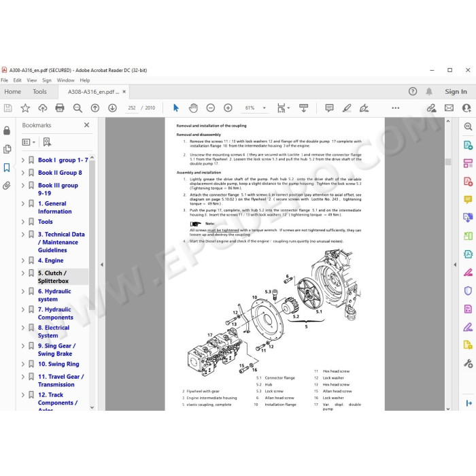Open the Find text magnifier tool
The width and height of the screenshot is (476, 476).
[78, 107]
